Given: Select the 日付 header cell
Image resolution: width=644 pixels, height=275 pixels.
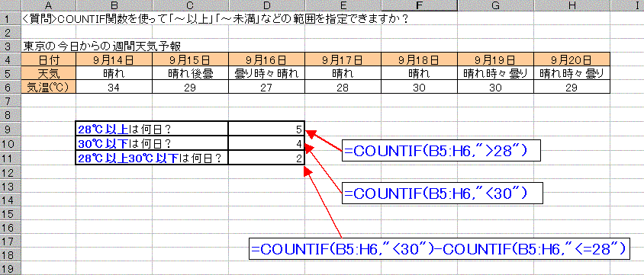Looking at the screenshot, I should pyautogui.click(x=49, y=60).
